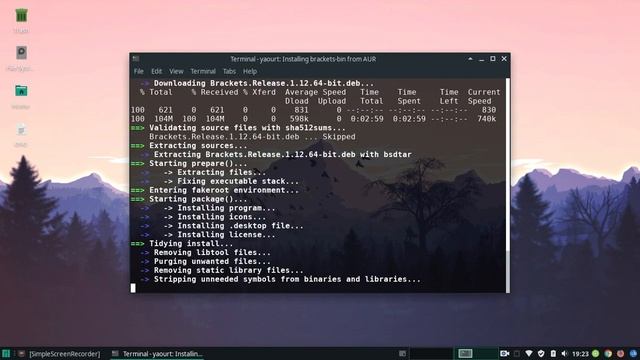Image resolution: width=640 pixels, height=360 pixels.
Task: Open the Wi-Fi network tray icon
Action: [529, 353]
